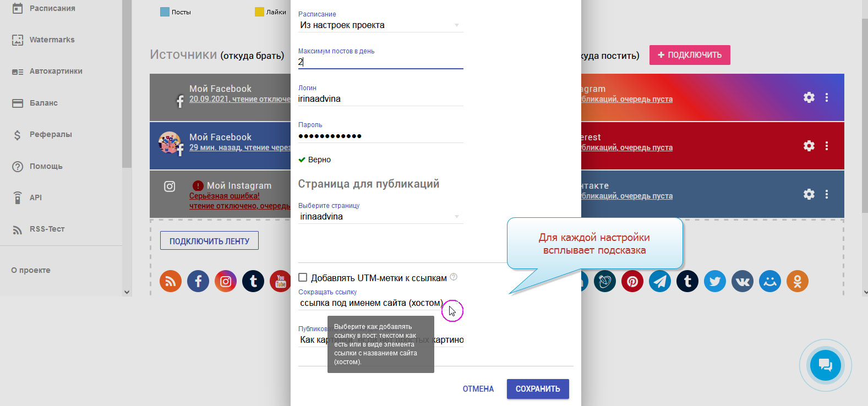868x406 pixels.
Task: Click the ПОДКЛЮЧИТЬ ЛЕНТУ button
Action: (x=209, y=241)
